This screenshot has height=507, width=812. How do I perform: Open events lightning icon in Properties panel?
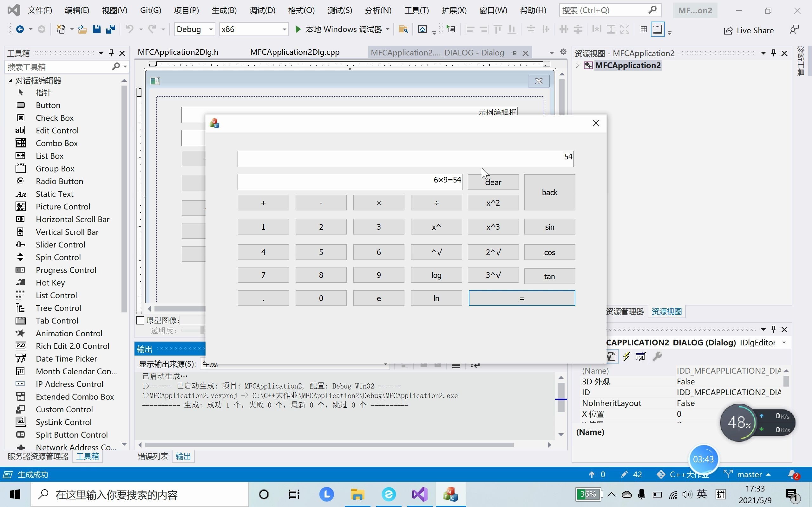626,356
